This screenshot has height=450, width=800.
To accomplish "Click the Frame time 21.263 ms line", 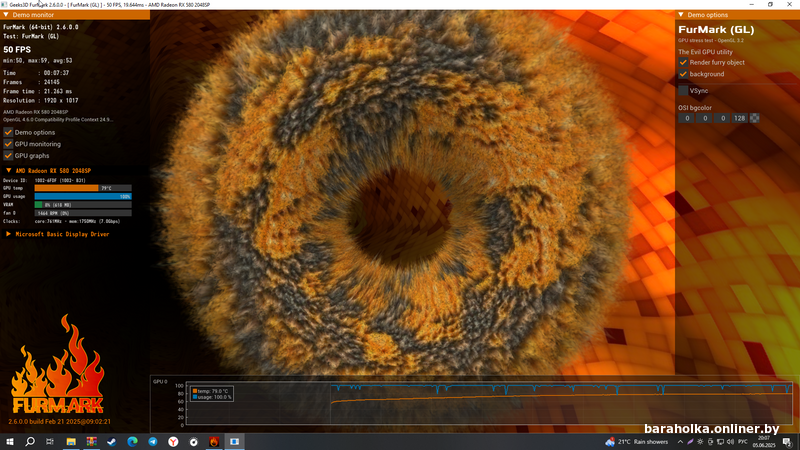I will click(x=38, y=91).
